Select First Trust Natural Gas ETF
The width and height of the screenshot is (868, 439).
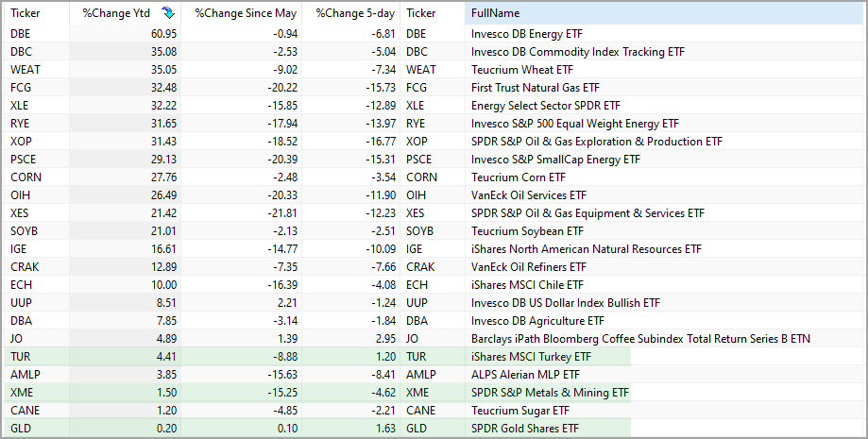(x=536, y=88)
